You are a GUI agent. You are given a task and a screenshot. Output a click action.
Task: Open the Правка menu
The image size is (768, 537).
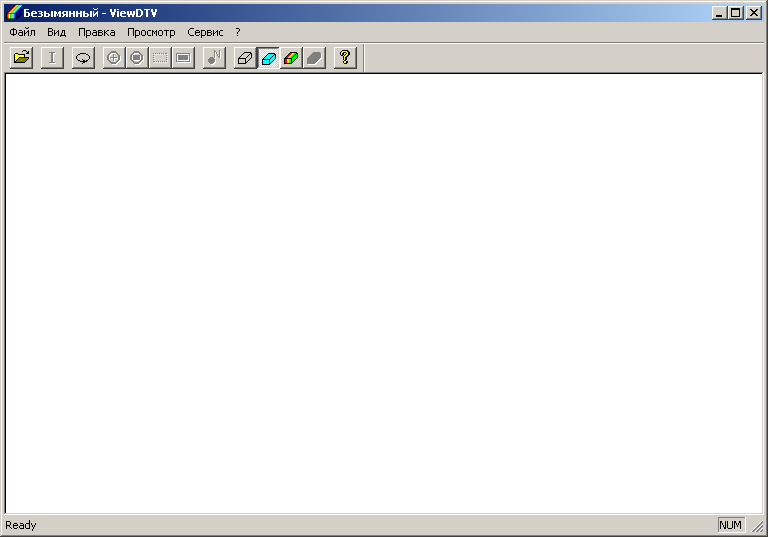pos(96,32)
